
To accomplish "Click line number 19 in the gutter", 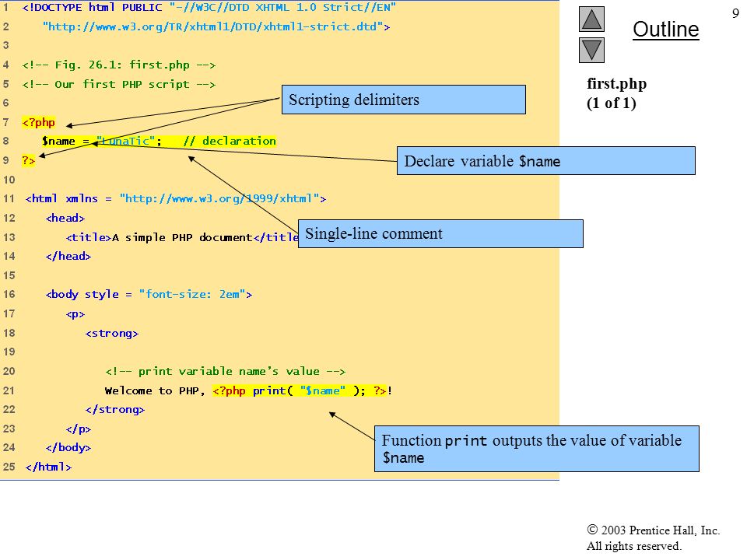I will (x=9, y=352).
